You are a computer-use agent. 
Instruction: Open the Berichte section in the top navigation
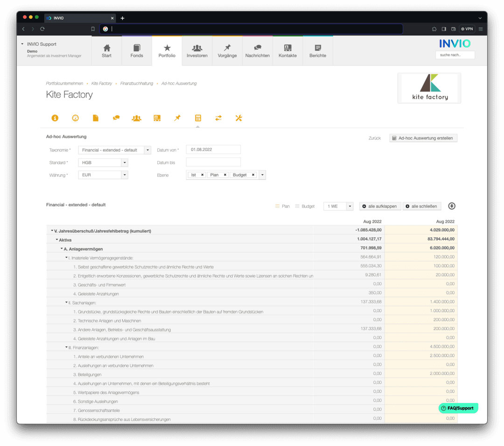tap(318, 50)
